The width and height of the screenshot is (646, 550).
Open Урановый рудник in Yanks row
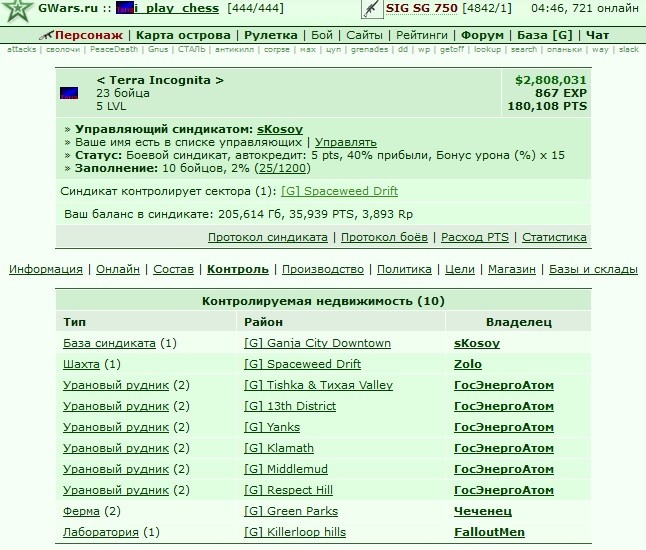[x=116, y=427]
